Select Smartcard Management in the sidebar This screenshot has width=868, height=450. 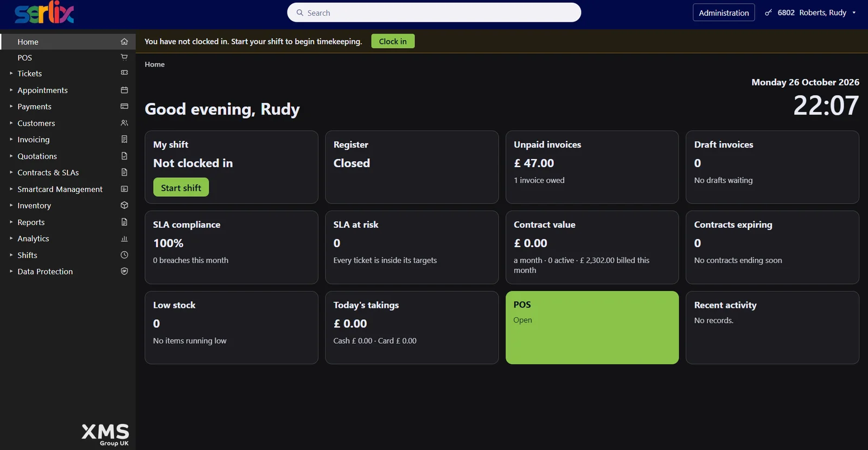[x=68, y=189]
